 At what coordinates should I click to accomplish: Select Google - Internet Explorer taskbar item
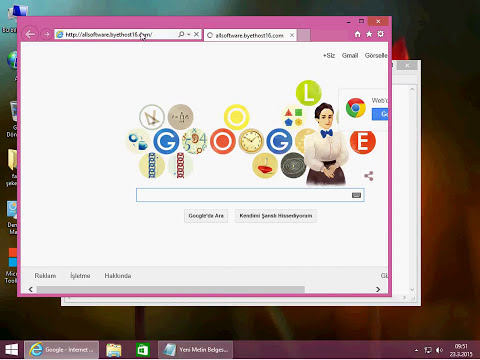[x=61, y=350]
